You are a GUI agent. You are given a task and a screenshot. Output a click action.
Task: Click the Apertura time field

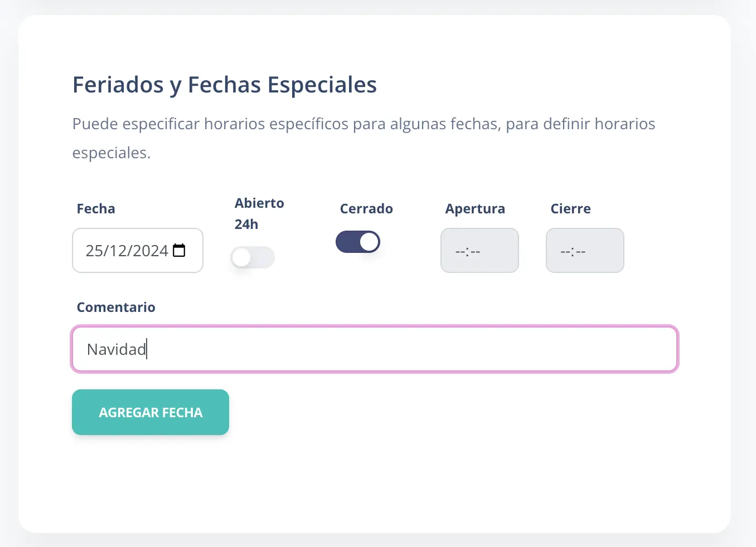click(x=479, y=251)
